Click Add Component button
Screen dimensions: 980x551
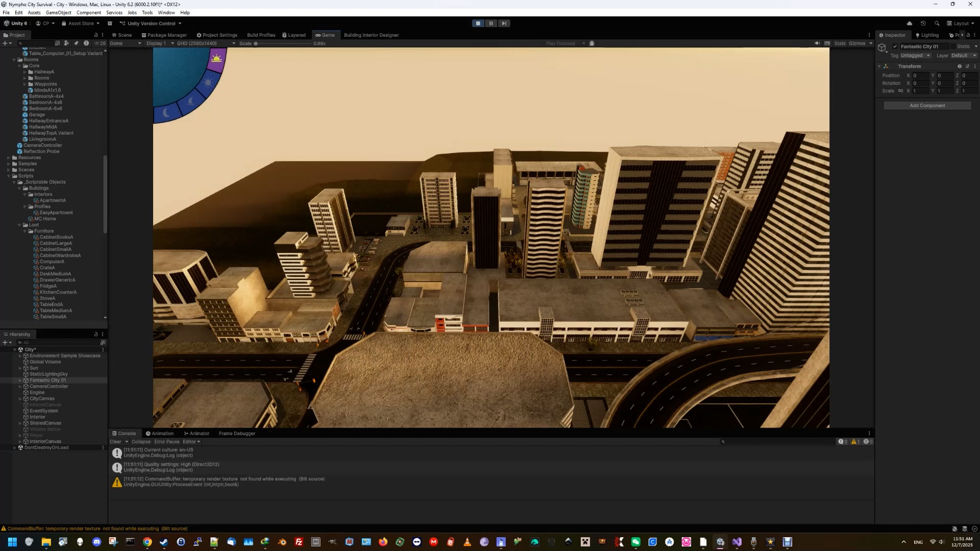[927, 106]
